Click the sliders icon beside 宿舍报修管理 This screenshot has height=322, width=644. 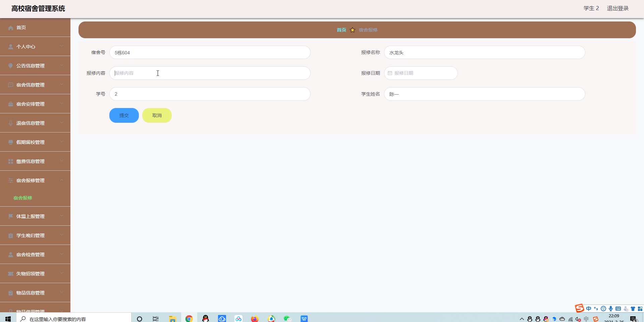tap(11, 181)
